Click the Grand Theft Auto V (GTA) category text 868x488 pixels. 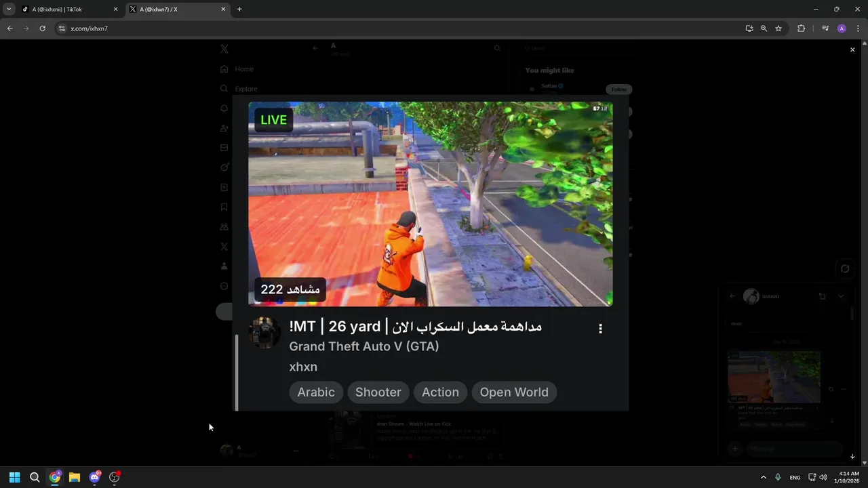point(364,346)
